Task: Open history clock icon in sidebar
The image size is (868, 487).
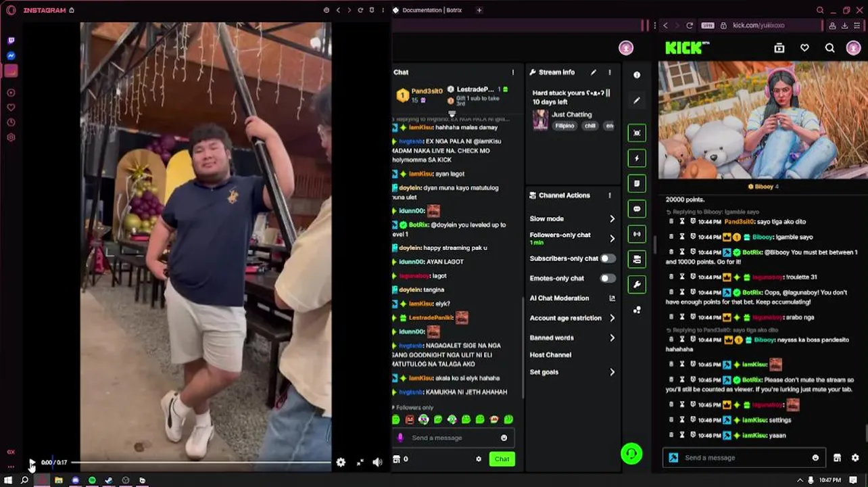Action: pyautogui.click(x=11, y=122)
